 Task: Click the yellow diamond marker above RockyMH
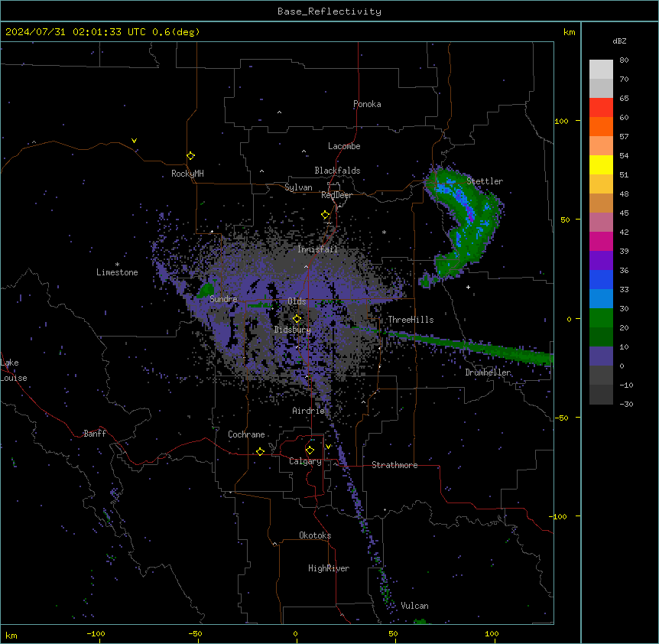[x=190, y=156]
